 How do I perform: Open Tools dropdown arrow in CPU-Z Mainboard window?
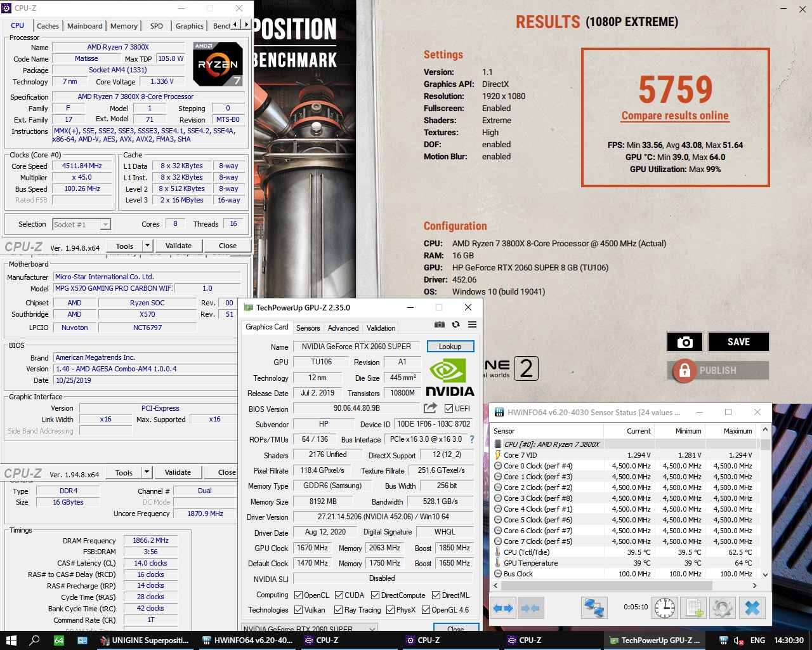(x=147, y=472)
